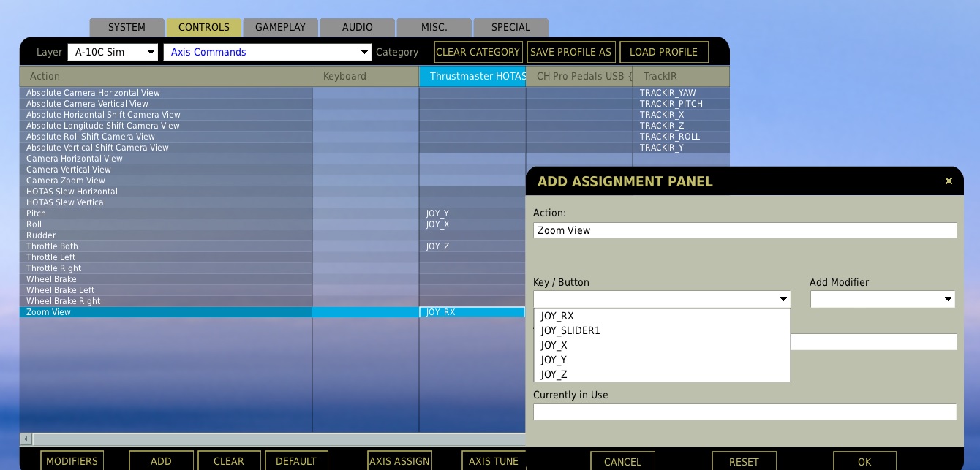Click the TRACKIR_YAW cell

(681, 93)
